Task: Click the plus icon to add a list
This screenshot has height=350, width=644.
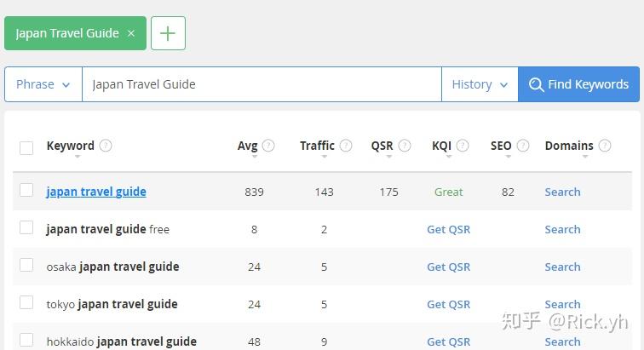Action: point(168,33)
